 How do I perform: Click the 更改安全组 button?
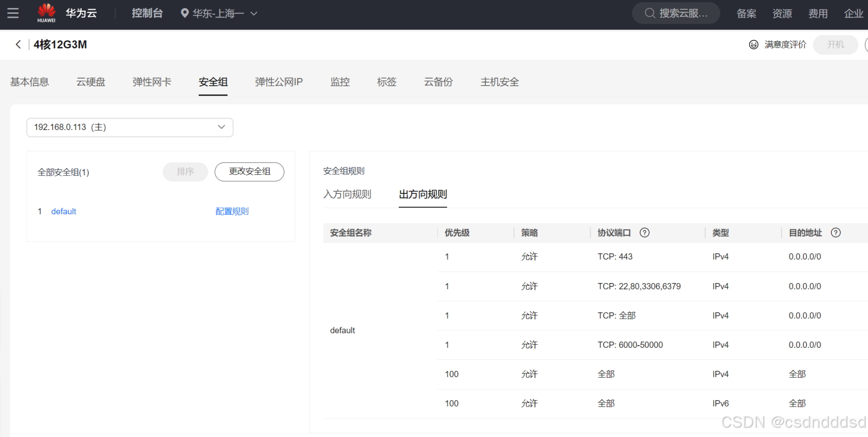point(249,171)
